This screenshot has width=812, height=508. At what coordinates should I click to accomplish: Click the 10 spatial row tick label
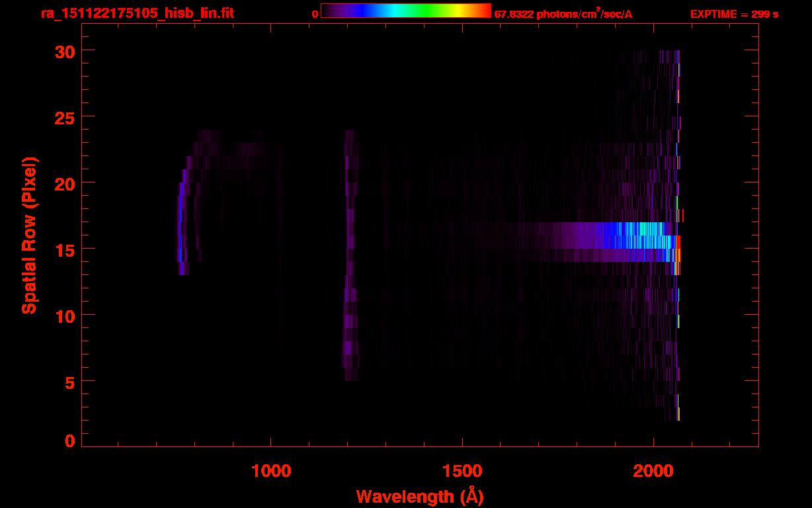click(65, 316)
